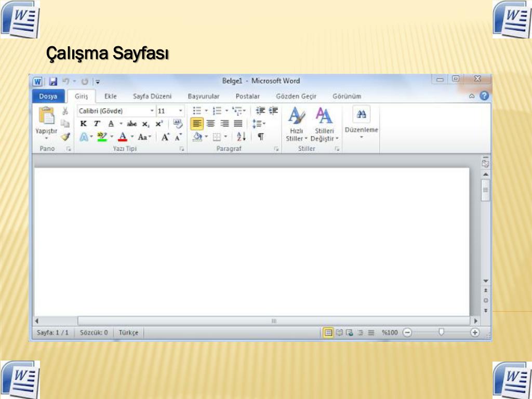Collapse the ribbon with the caret icon
This screenshot has width=532, height=399.
coord(472,96)
